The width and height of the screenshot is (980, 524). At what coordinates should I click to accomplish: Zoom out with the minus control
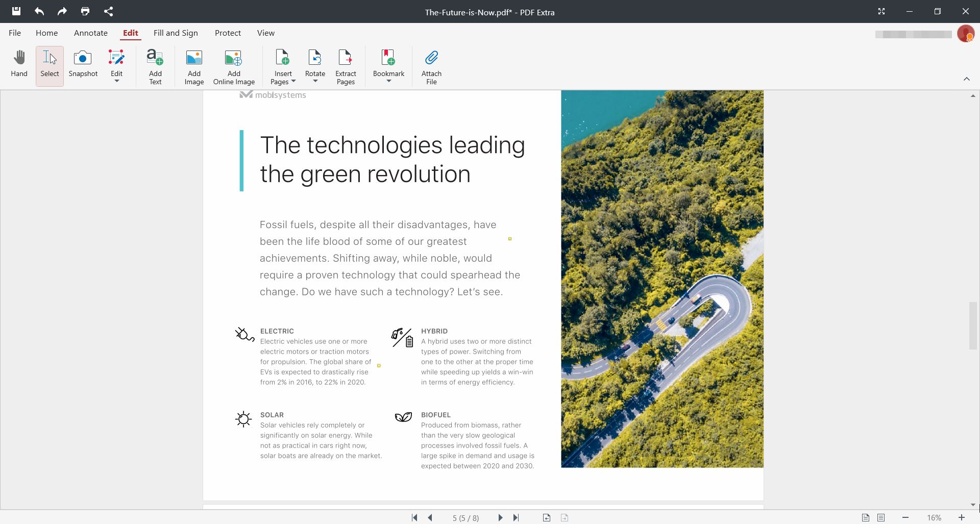(x=906, y=517)
